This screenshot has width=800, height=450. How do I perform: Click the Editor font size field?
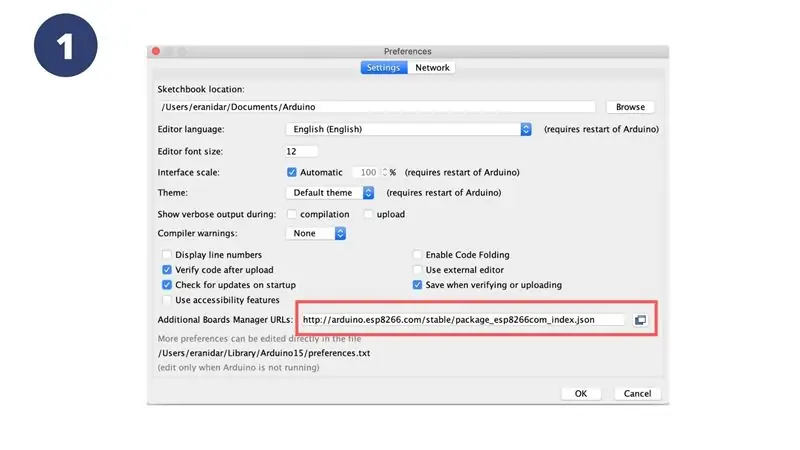(x=301, y=152)
